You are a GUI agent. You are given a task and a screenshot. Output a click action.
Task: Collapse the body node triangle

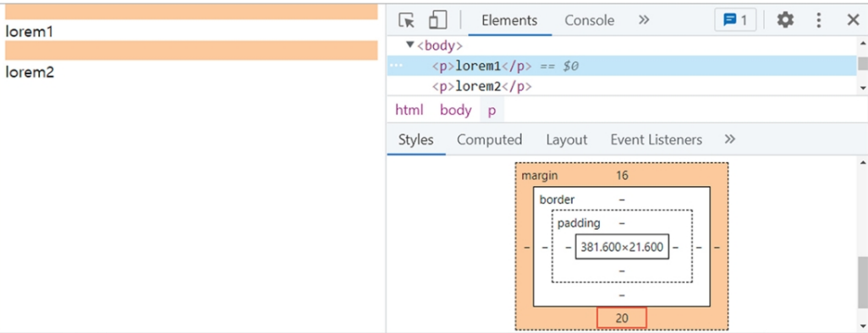click(409, 46)
